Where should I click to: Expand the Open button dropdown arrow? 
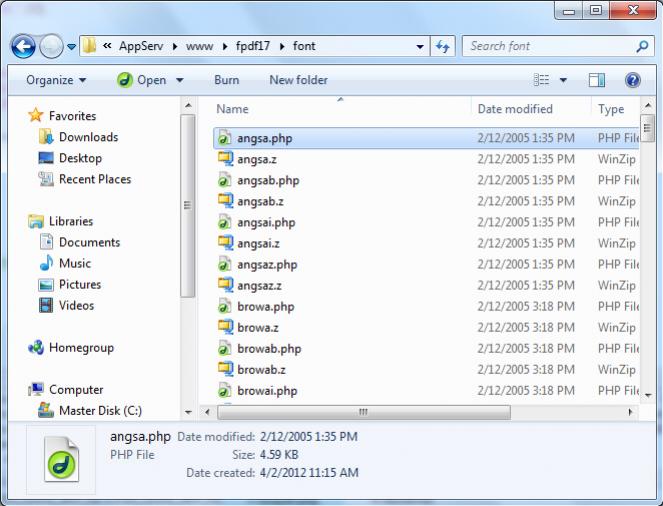tap(180, 80)
